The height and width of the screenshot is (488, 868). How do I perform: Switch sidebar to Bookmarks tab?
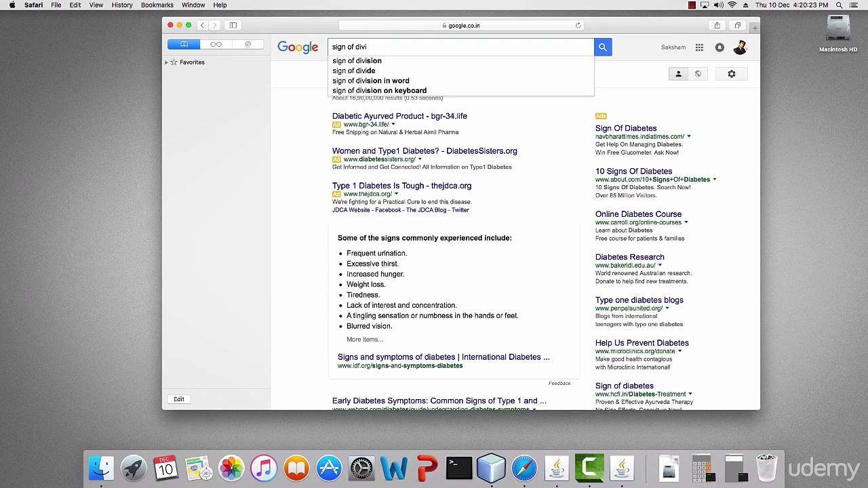pyautogui.click(x=184, y=44)
